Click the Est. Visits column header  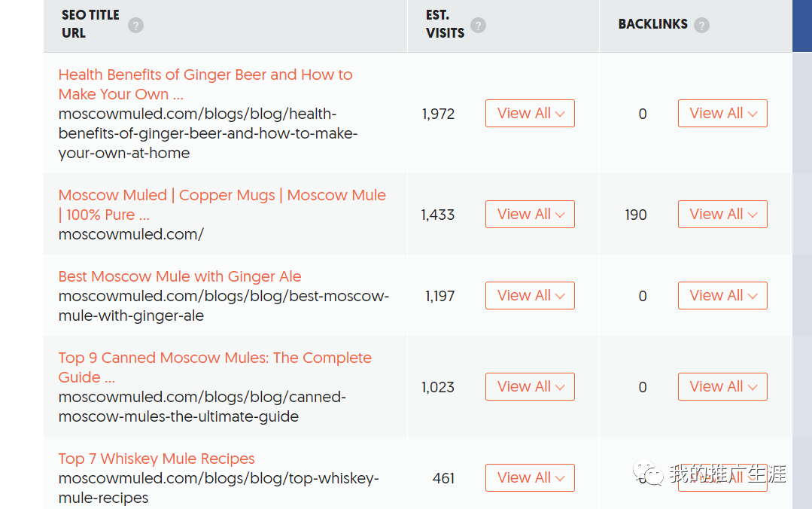tap(445, 24)
